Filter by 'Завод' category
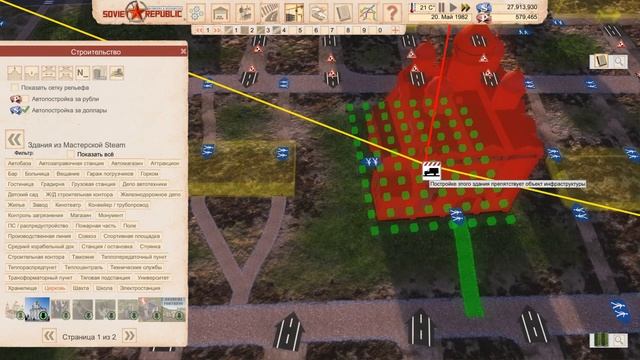The width and height of the screenshot is (640, 360). point(40,205)
